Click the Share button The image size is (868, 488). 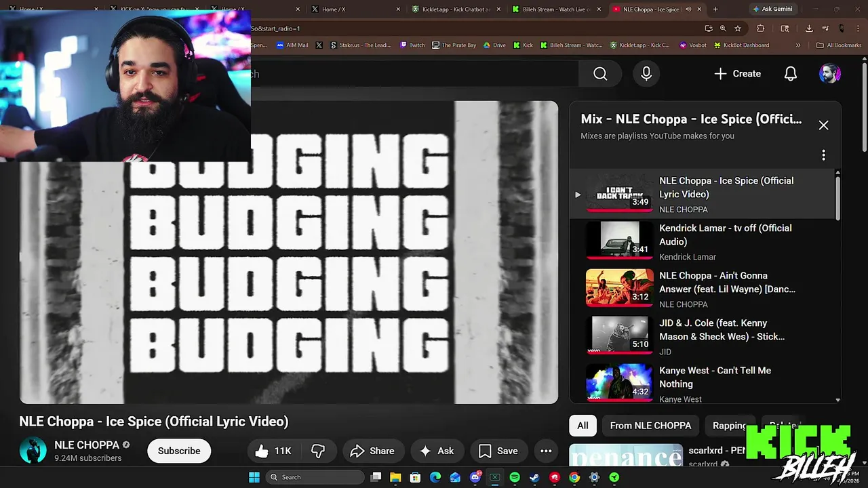[372, 451]
